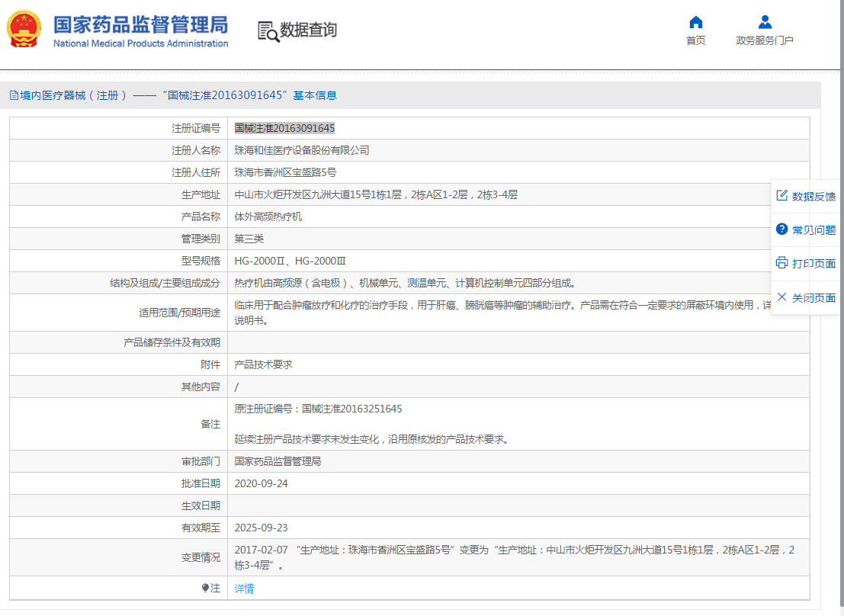Viewport: 844px width, 616px height.
Task: Click the 数据查询 magnifier document icon
Action: pos(268,32)
